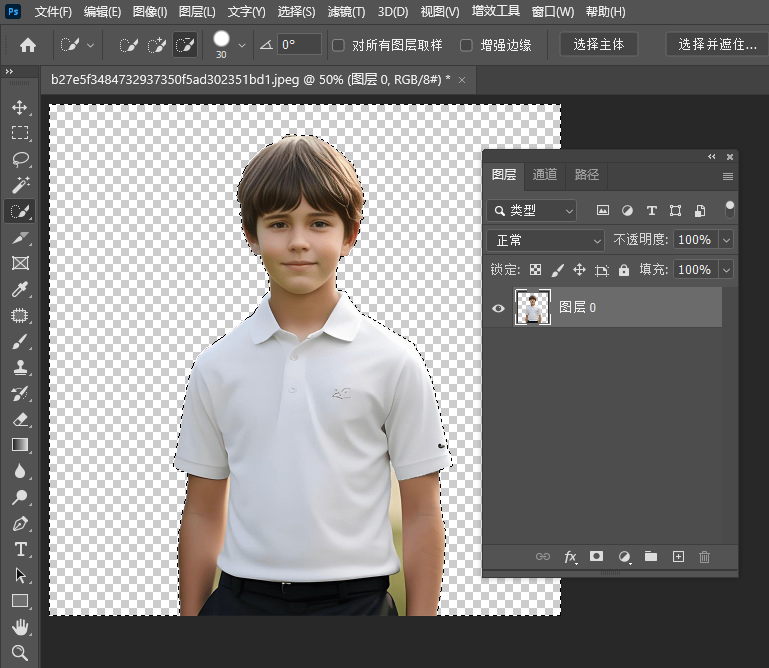Switch to 通道 tab

tap(544, 175)
